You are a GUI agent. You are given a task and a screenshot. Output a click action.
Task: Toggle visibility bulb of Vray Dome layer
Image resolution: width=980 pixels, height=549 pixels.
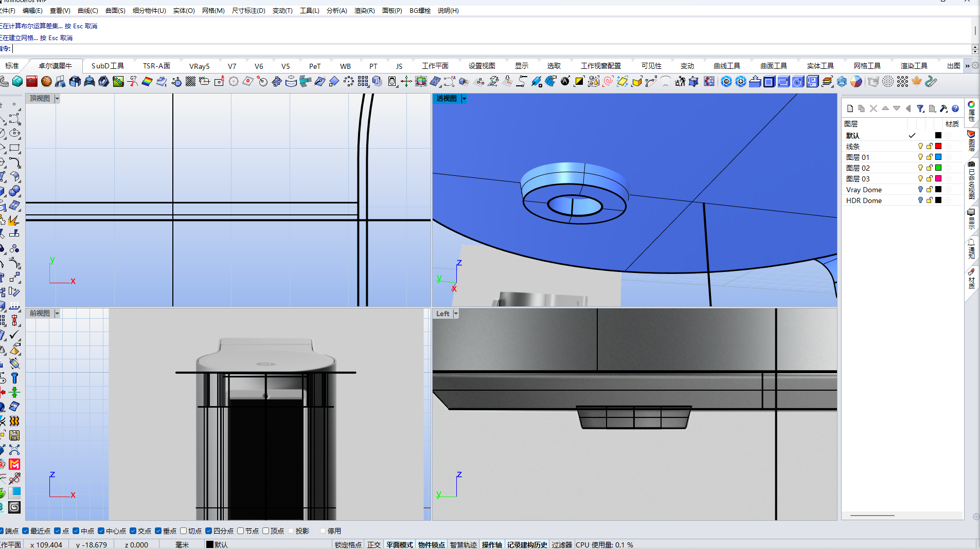tap(920, 190)
